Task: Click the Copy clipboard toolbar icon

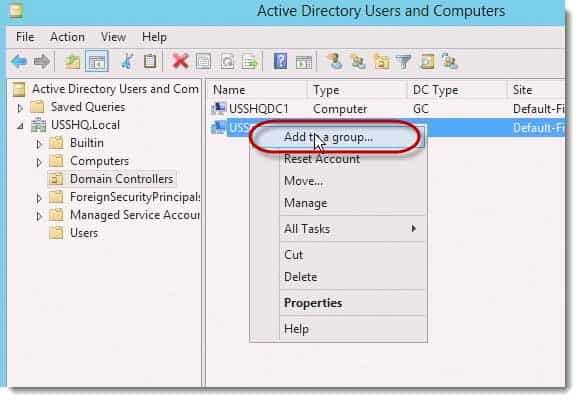Action: coord(150,61)
